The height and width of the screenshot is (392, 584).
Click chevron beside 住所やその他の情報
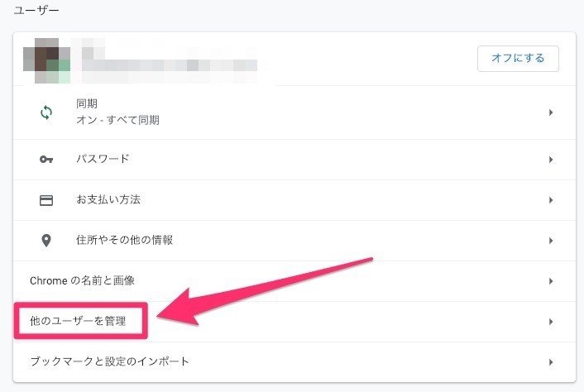pos(551,241)
